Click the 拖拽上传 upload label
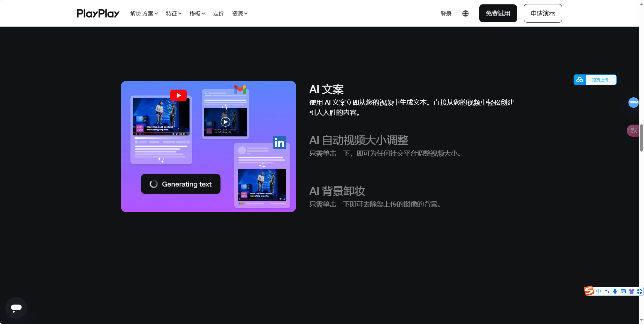644x324 pixels. click(600, 80)
